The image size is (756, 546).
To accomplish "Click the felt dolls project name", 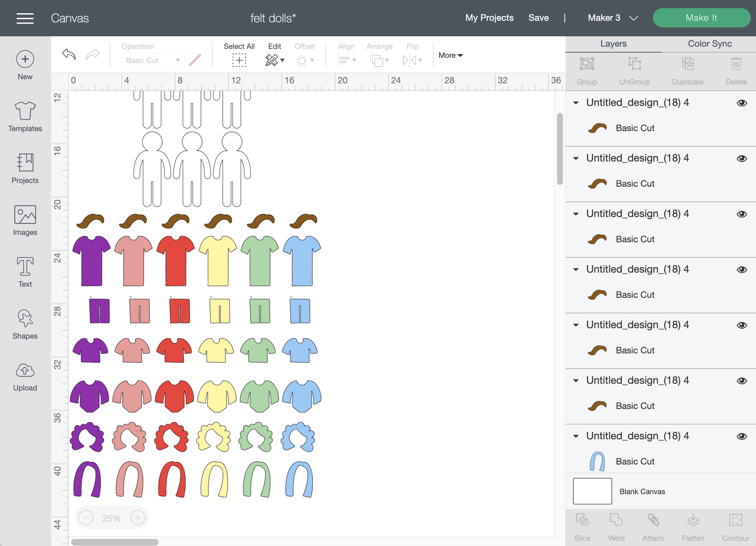I will [273, 18].
